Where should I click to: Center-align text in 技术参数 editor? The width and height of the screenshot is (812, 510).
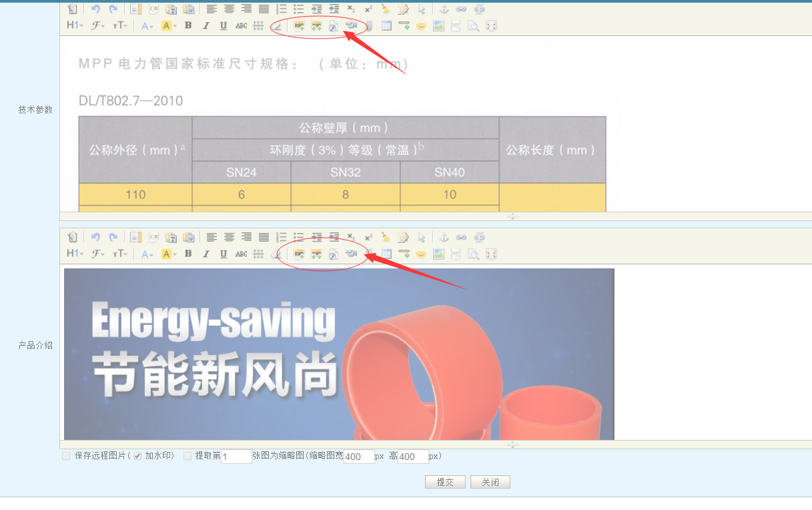(229, 9)
